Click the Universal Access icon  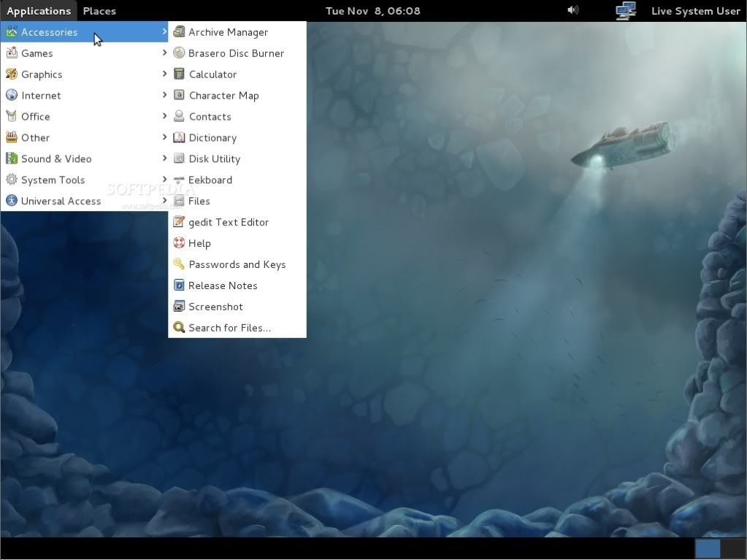(12, 201)
